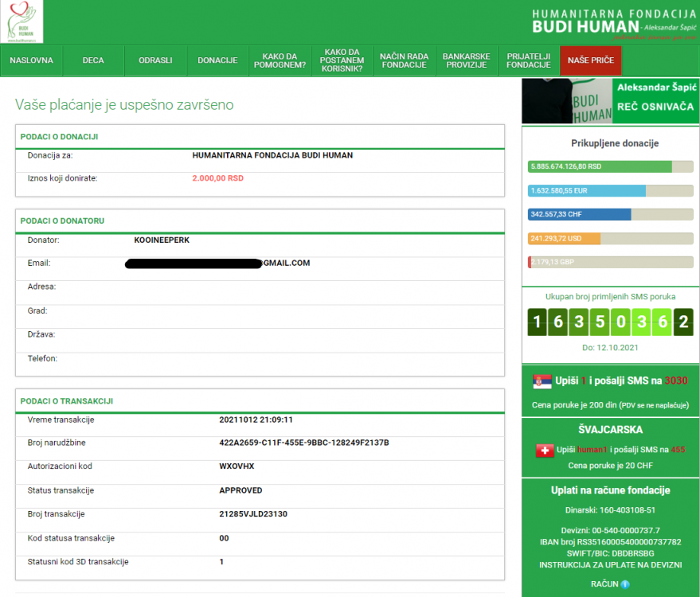Click the Serbian flag icon
The image size is (700, 597).
542,382
